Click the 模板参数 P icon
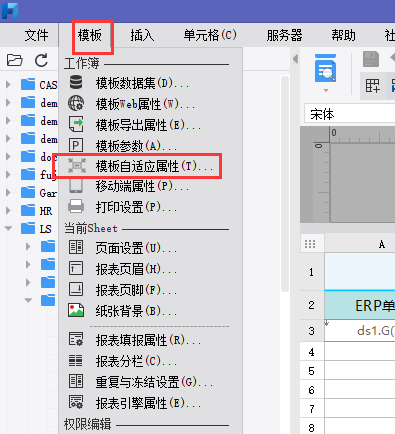 coord(76,145)
